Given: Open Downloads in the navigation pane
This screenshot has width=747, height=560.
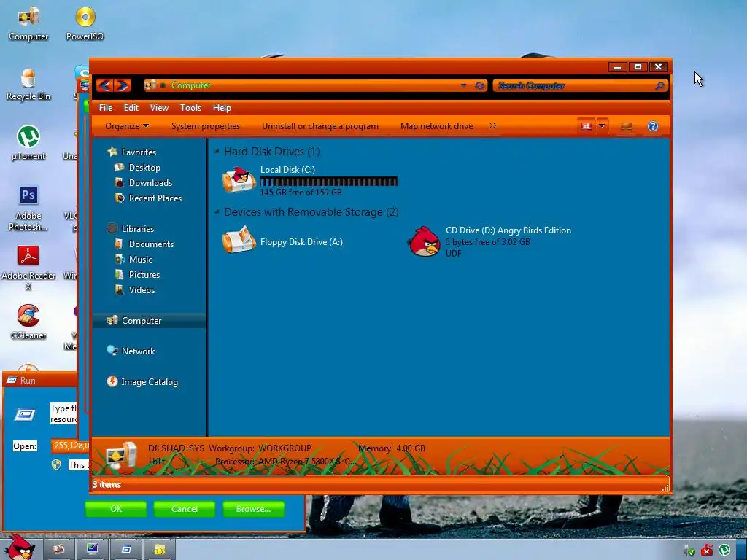Looking at the screenshot, I should 150,183.
